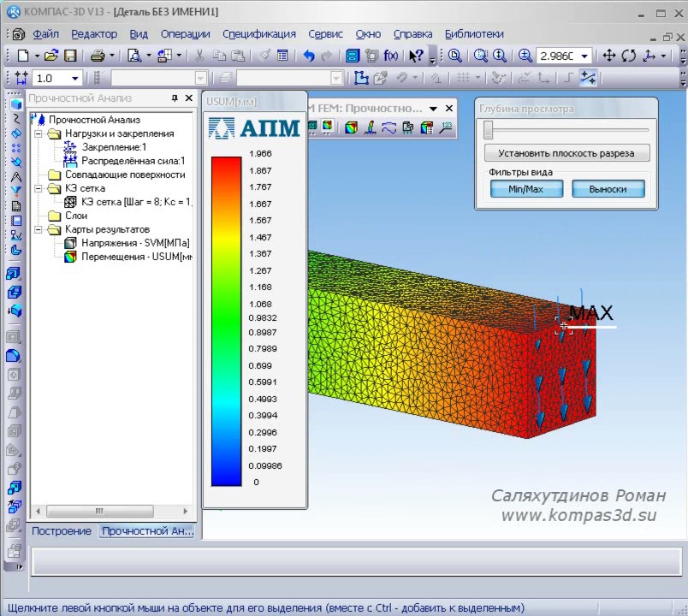Open the Редактор menu
688x616 pixels.
point(94,34)
